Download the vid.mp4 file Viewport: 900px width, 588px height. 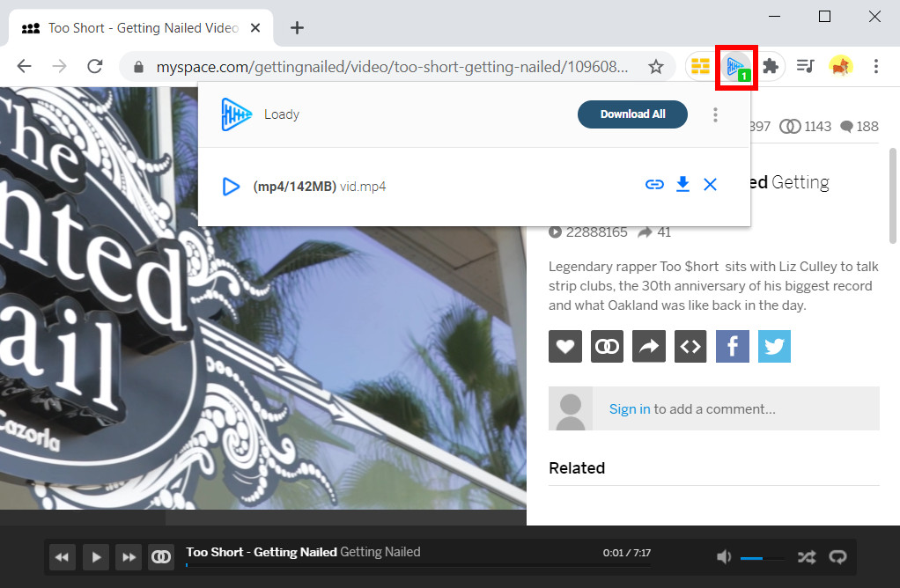coord(682,185)
